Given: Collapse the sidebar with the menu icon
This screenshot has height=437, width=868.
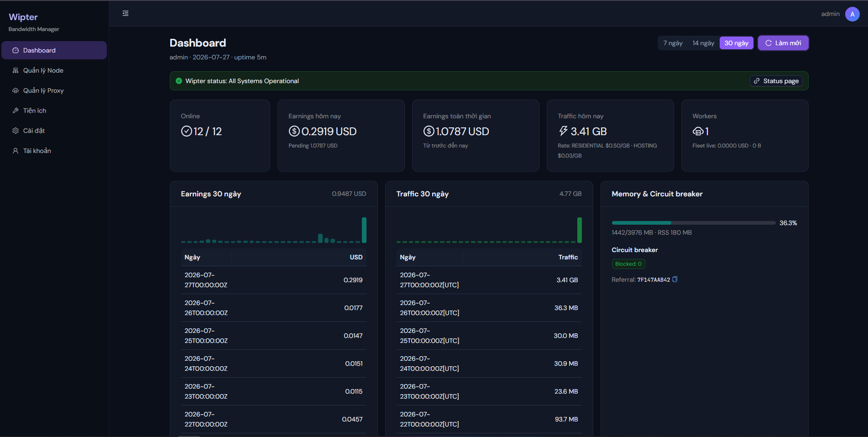Looking at the screenshot, I should point(125,13).
